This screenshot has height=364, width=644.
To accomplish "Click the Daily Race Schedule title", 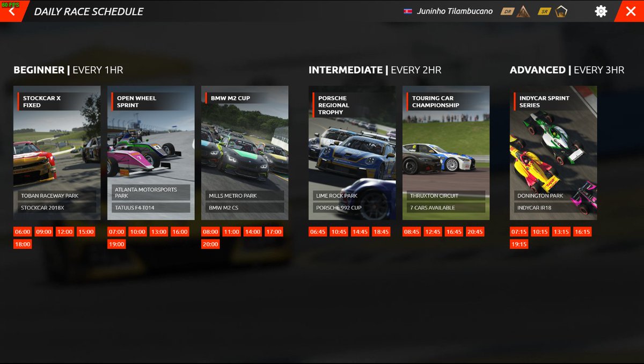I will (89, 11).
